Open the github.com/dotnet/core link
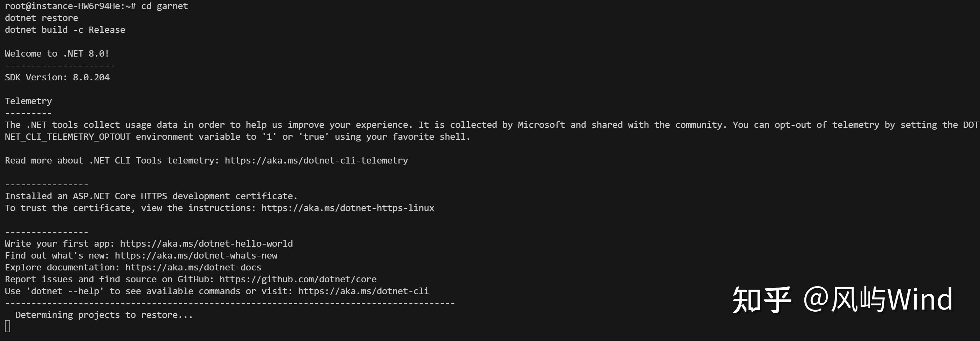 click(x=298, y=280)
